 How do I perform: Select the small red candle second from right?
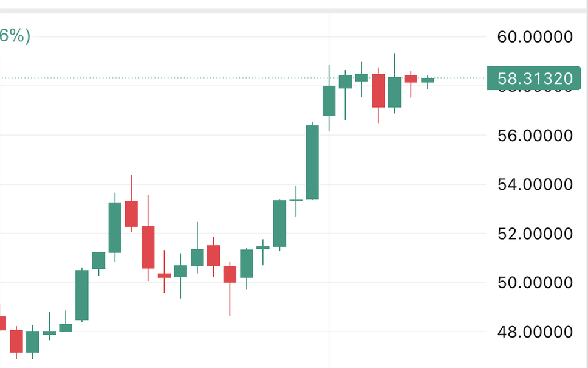(x=411, y=78)
